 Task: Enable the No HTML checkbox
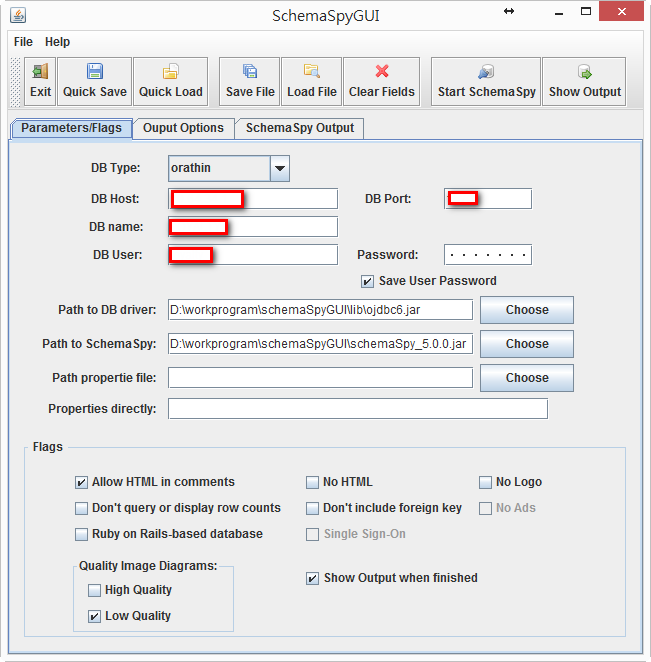point(312,482)
